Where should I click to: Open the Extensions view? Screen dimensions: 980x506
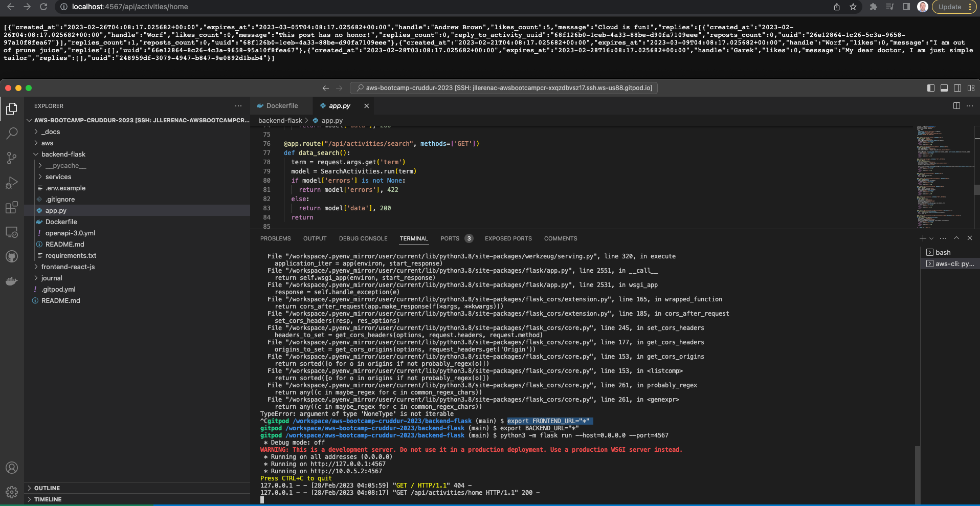point(12,207)
